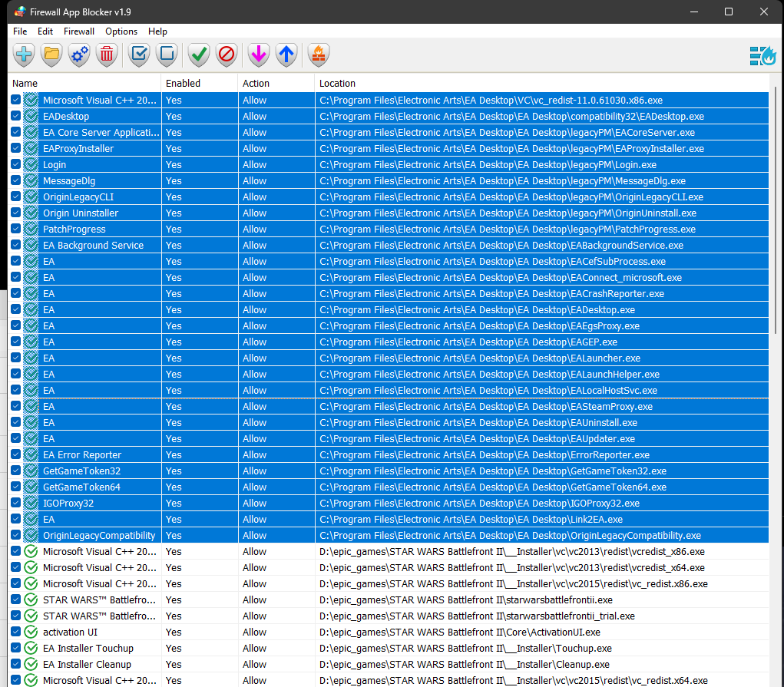
Task: Toggle checkbox for EA Installer Cleanup
Action: click(x=15, y=664)
